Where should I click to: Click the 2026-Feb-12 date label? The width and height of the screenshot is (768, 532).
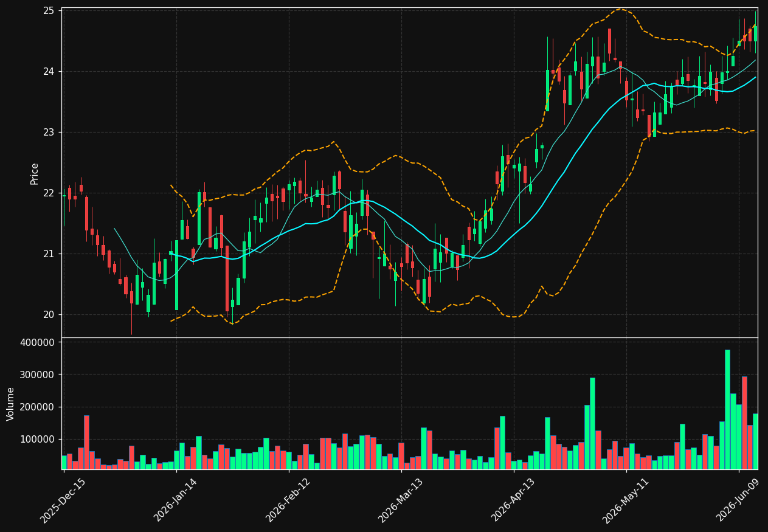[x=288, y=500]
